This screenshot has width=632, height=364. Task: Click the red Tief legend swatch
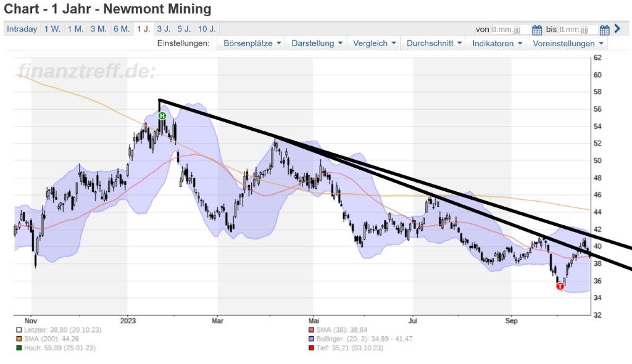coord(311,347)
